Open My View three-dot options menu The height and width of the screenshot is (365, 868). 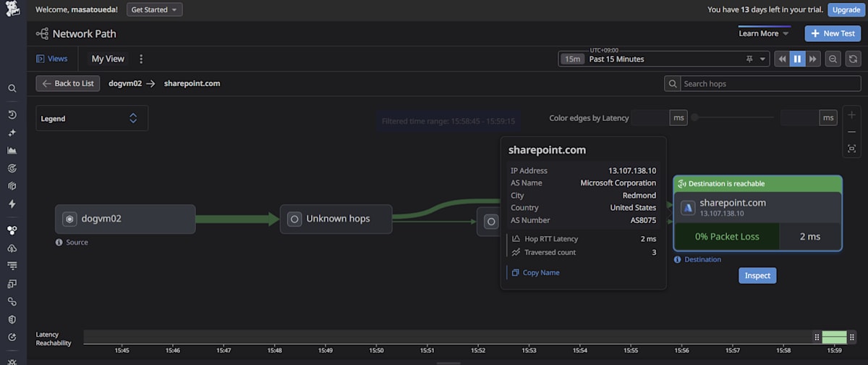pyautogui.click(x=141, y=59)
